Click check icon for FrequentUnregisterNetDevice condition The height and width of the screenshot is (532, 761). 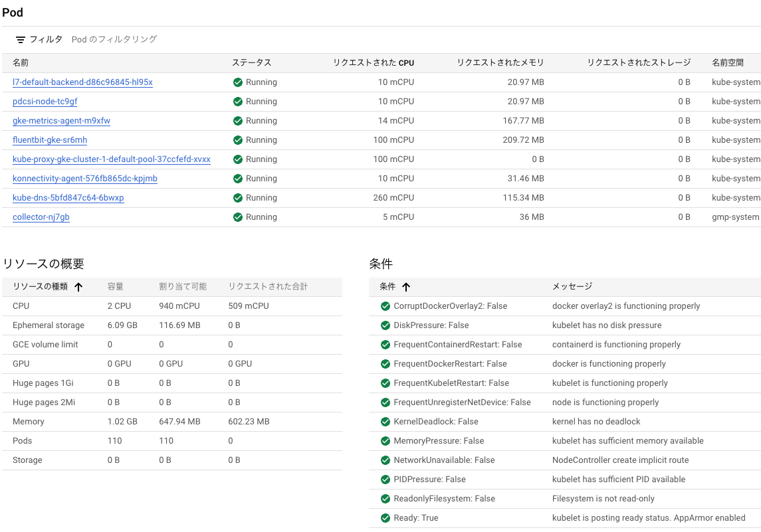tap(385, 402)
